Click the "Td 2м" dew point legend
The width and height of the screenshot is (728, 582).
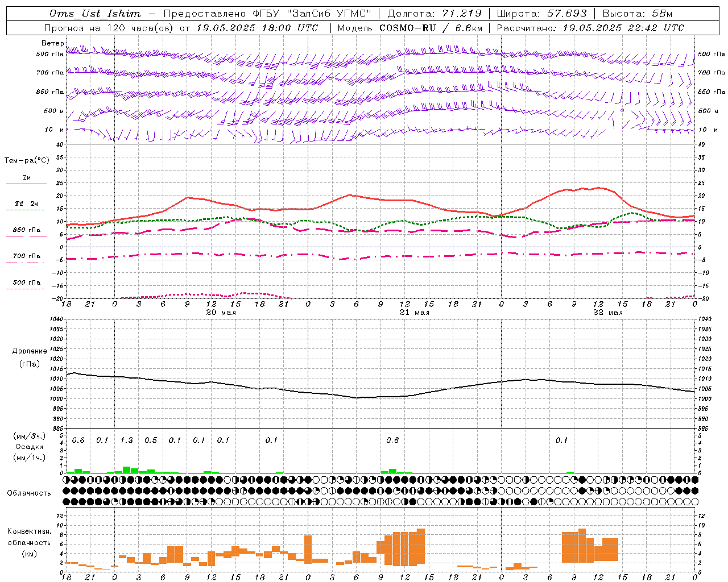tap(26, 203)
